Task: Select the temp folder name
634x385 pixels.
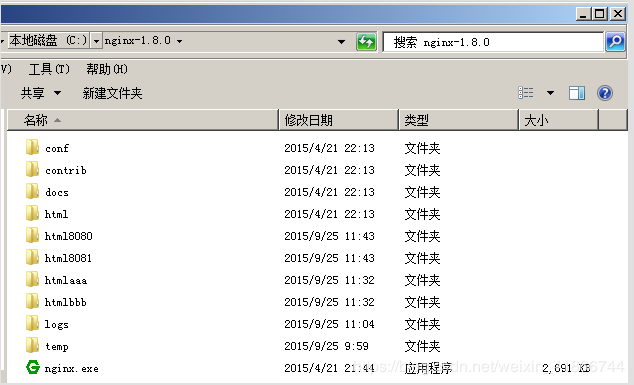Action: tap(57, 347)
